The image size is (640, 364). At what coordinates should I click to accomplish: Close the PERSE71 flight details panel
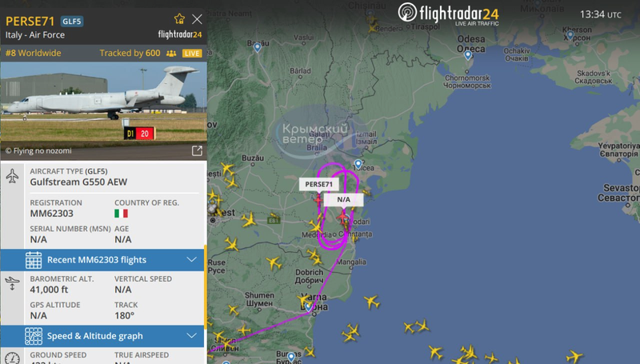[x=197, y=18]
